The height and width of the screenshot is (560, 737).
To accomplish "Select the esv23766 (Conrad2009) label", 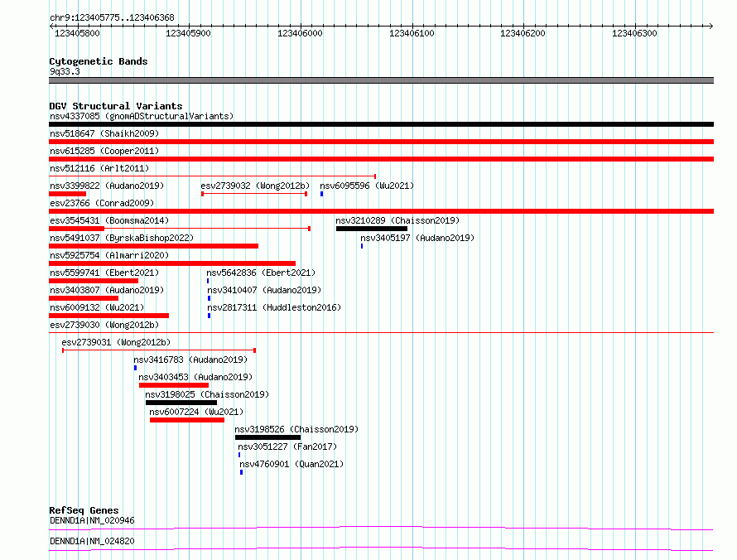I will pos(102,203).
